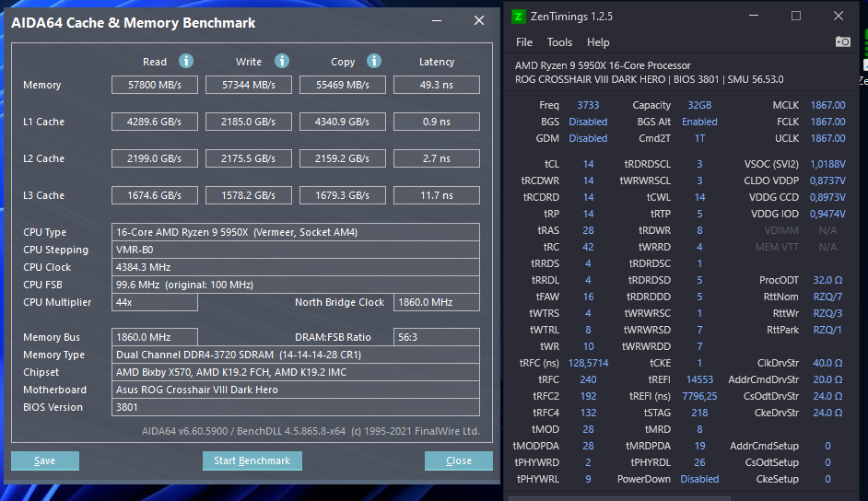Click L1 Cache Read 4289.6 GB/s field
This screenshot has height=501, width=868.
(x=155, y=122)
